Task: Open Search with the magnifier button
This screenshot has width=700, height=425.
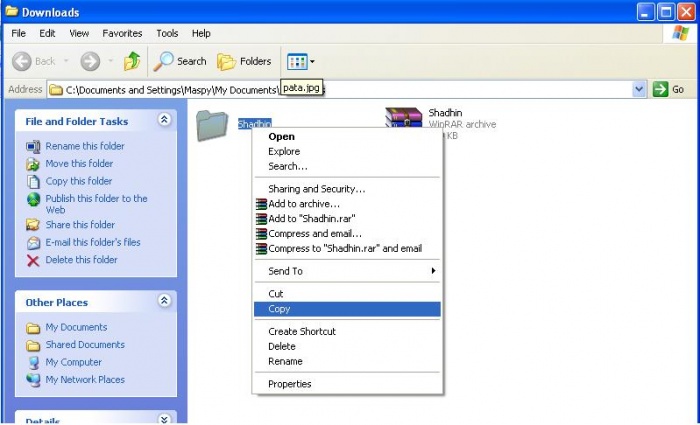Action: coord(180,61)
